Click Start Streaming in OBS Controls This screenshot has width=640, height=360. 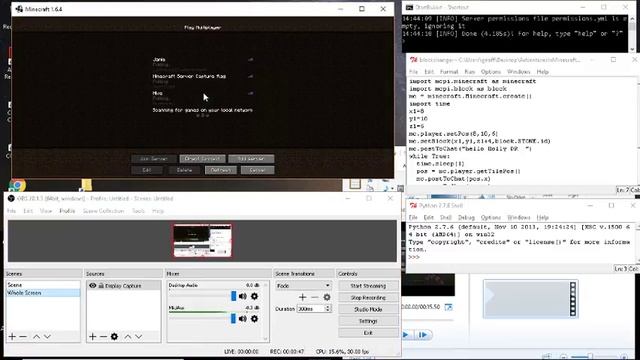368,286
